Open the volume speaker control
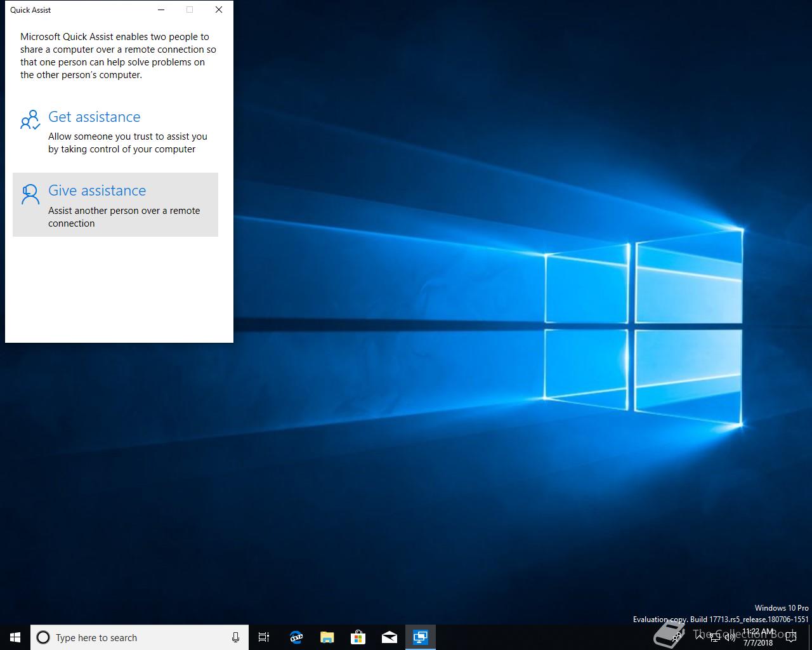812x650 pixels. [730, 637]
